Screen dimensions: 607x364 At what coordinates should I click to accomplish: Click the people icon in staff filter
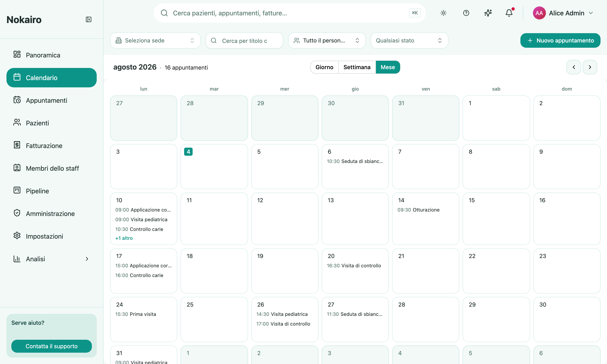click(x=297, y=40)
